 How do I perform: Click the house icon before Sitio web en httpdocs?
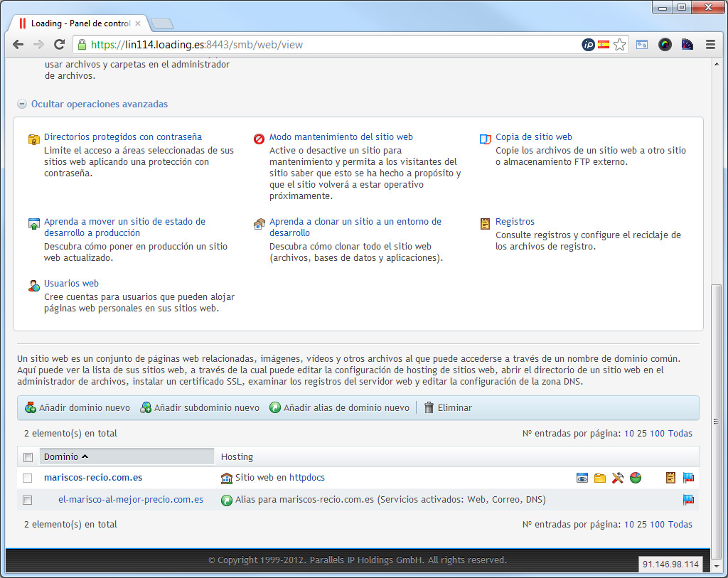tap(227, 478)
